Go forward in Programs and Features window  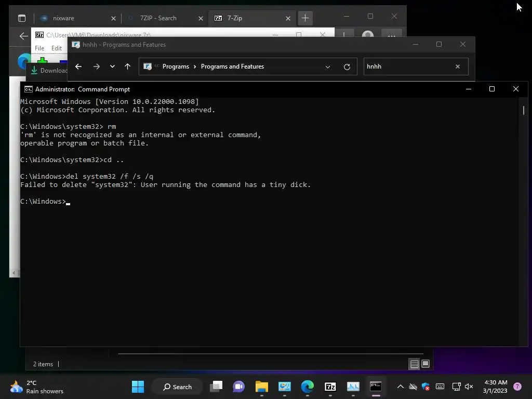(97, 66)
